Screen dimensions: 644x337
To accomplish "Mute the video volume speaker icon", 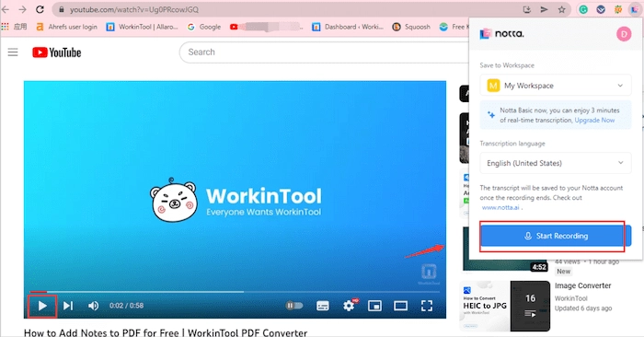I will [x=93, y=306].
